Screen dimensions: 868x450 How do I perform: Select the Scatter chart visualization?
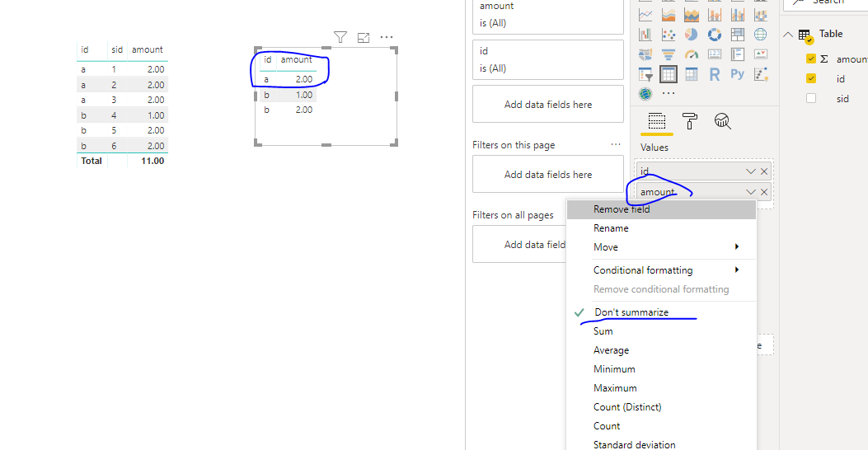(669, 35)
